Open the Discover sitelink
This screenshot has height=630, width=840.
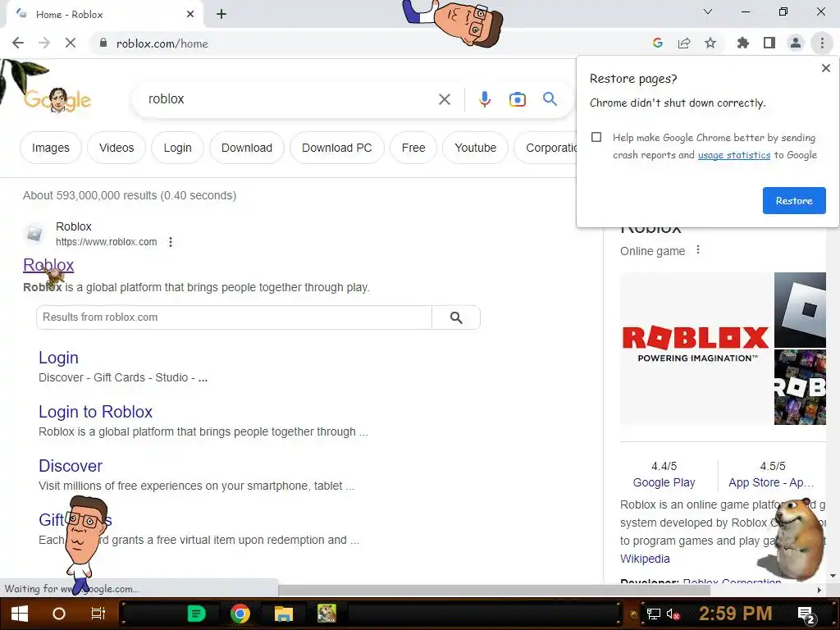pos(71,466)
